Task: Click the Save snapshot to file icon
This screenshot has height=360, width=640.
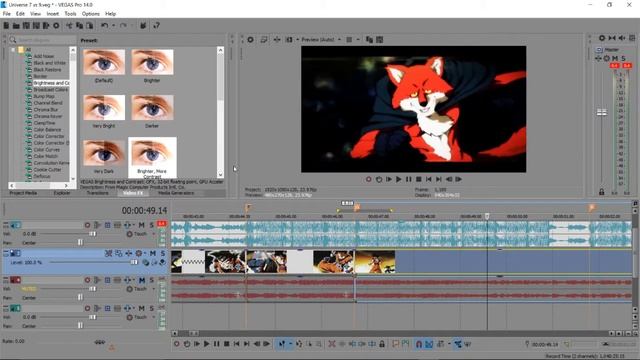Action: coord(380,40)
